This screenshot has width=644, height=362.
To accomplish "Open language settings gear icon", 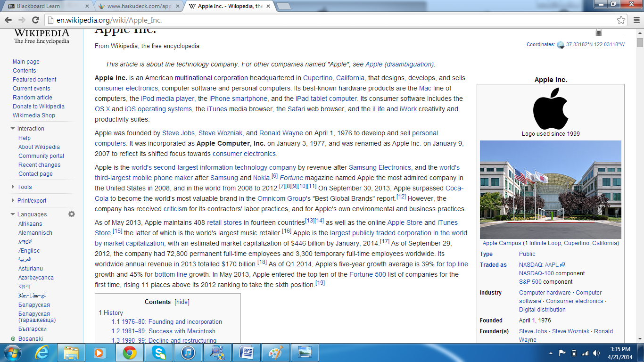I will (72, 214).
